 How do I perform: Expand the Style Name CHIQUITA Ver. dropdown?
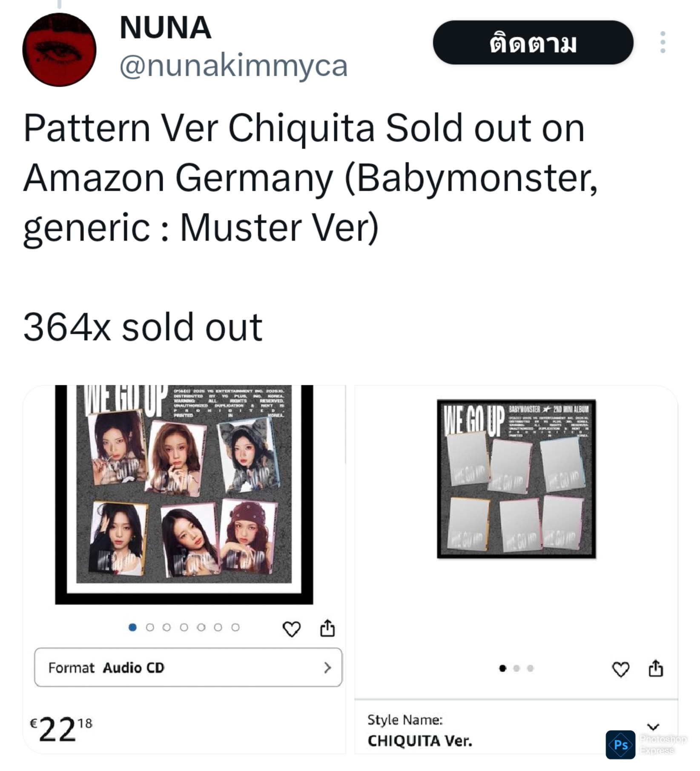tap(653, 726)
